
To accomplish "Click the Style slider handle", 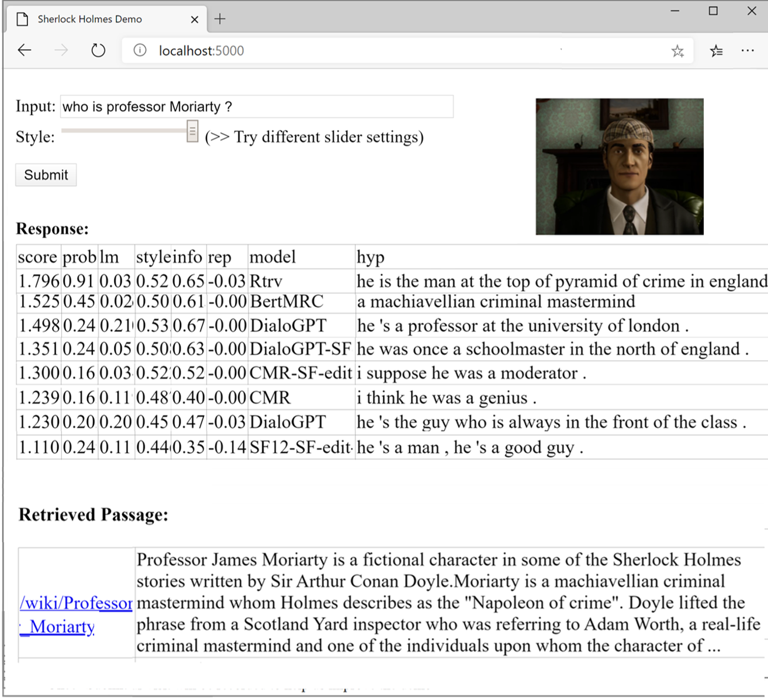I will tap(192, 131).
